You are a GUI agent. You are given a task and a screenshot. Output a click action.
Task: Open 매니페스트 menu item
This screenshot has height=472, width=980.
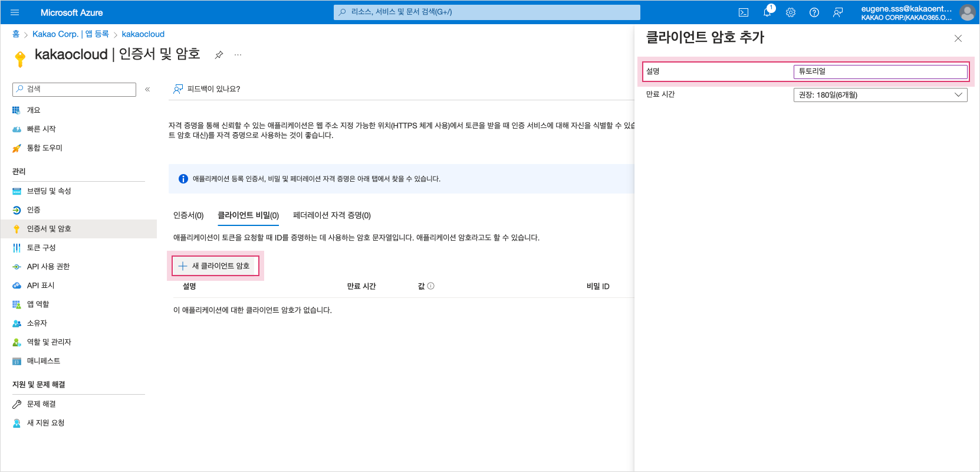pyautogui.click(x=78, y=361)
